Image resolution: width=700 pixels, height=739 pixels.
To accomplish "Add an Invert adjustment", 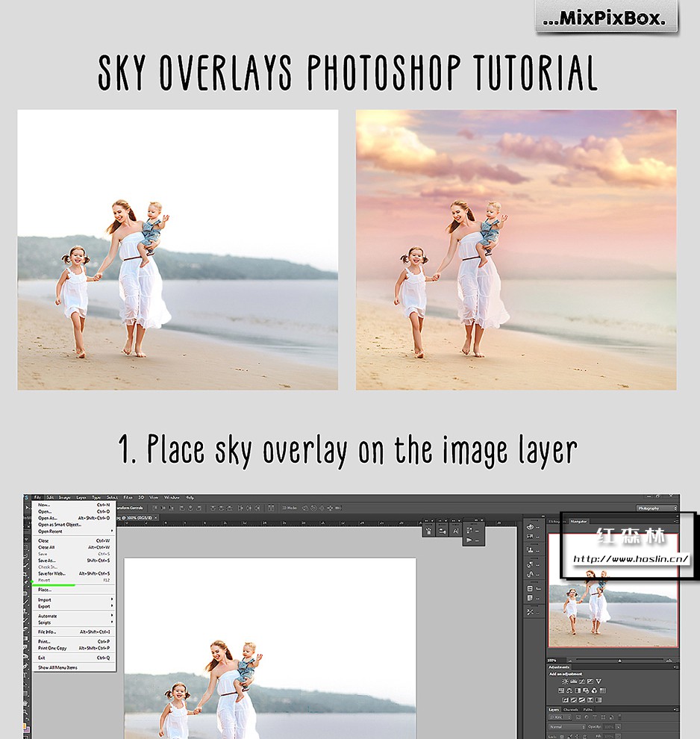I will (x=565, y=700).
